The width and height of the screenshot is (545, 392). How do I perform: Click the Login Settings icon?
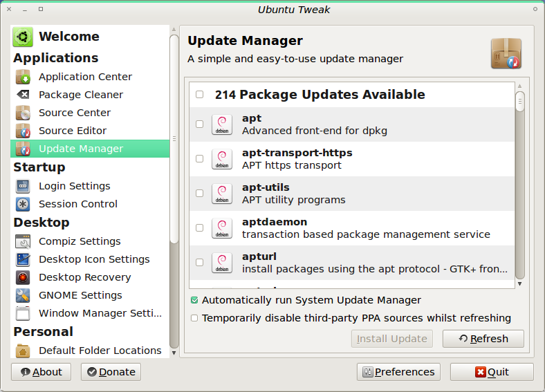23,186
